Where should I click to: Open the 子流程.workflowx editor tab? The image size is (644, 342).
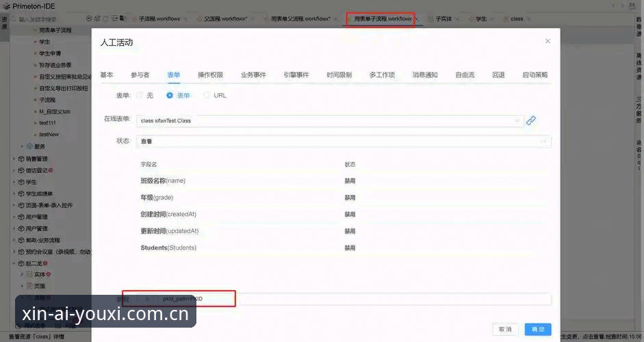point(159,19)
